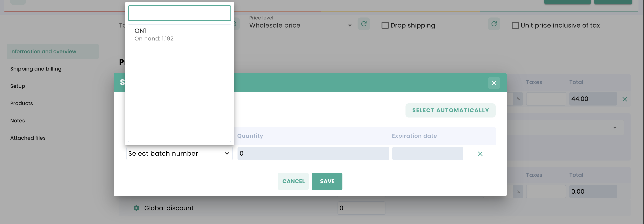Go to Shipping and billing section

[x=36, y=69]
